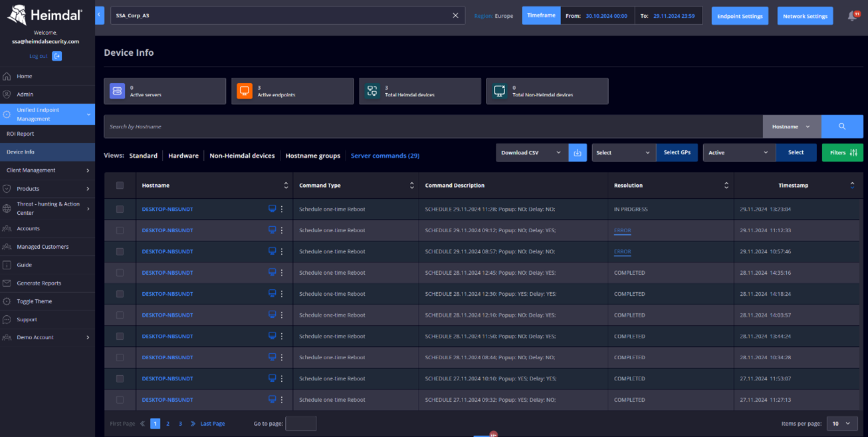Image resolution: width=868 pixels, height=437 pixels.
Task: Click the Active servers tile icon
Action: coord(117,91)
